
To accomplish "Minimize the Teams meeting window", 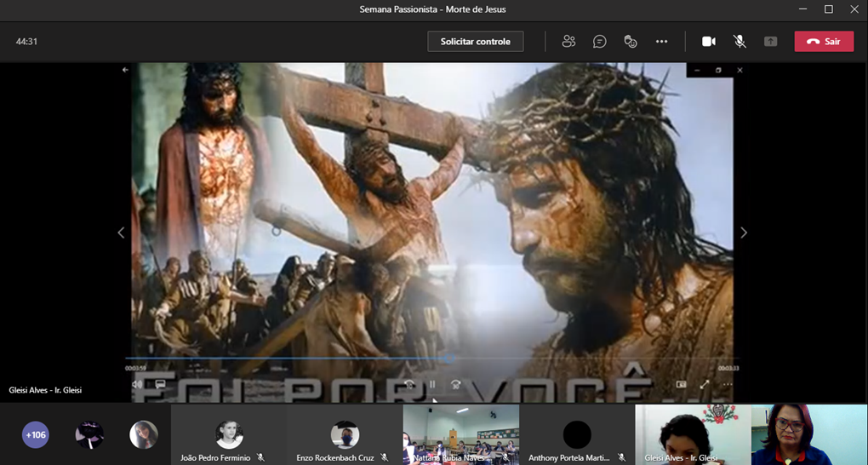I will coord(802,9).
